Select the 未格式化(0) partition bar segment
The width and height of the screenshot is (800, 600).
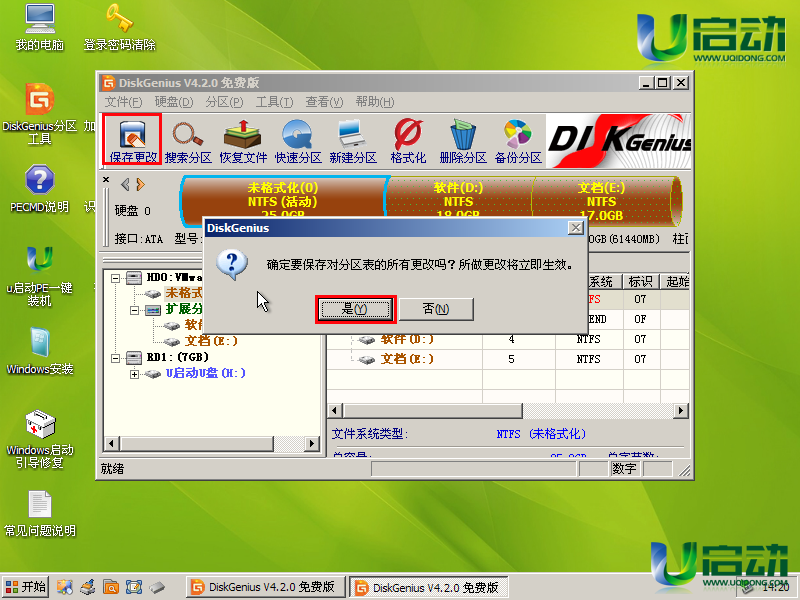[x=283, y=201]
